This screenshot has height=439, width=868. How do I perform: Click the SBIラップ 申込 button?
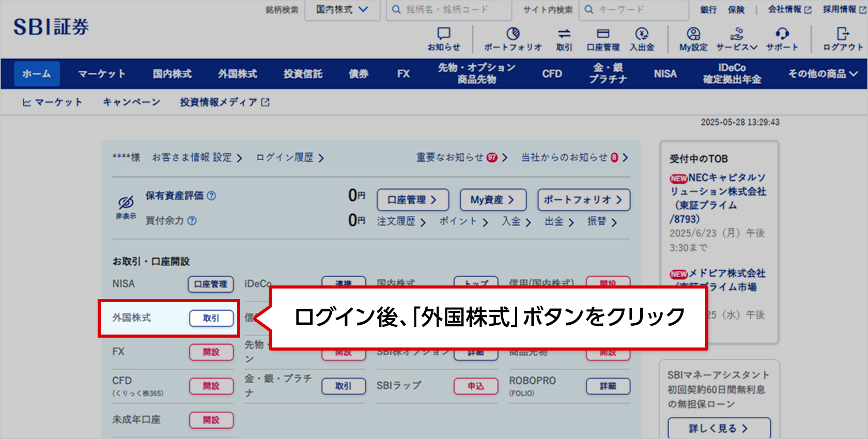(x=476, y=386)
